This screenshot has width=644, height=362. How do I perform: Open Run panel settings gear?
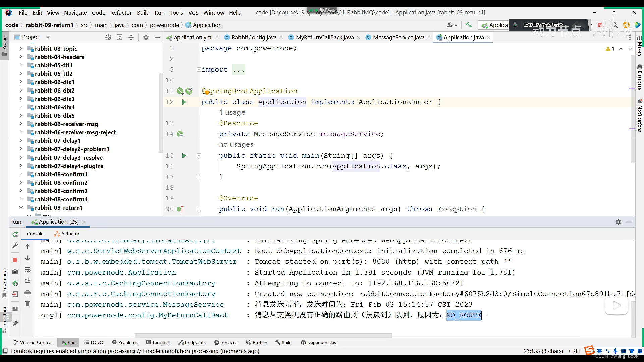coord(618,222)
